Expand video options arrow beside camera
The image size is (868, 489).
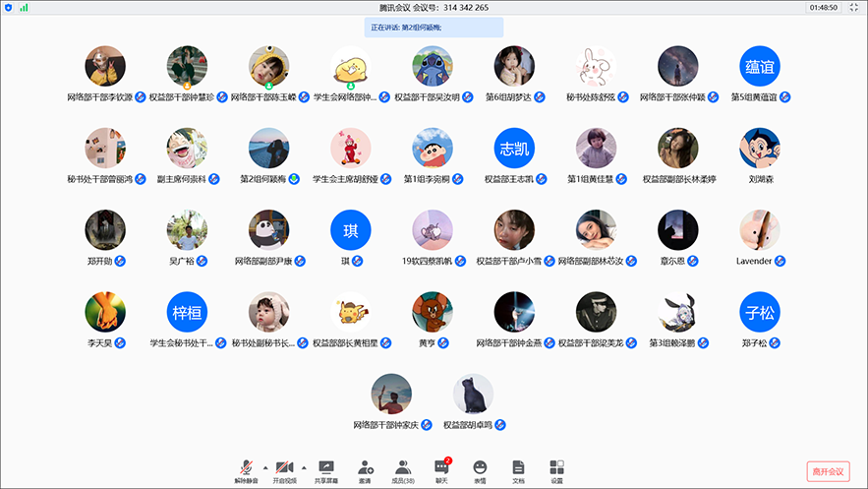[x=303, y=466]
